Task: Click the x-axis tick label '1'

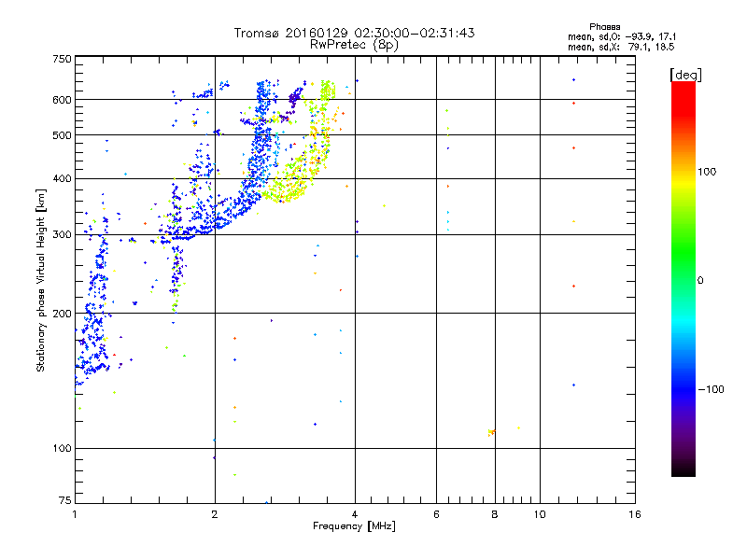Action: pos(75,514)
